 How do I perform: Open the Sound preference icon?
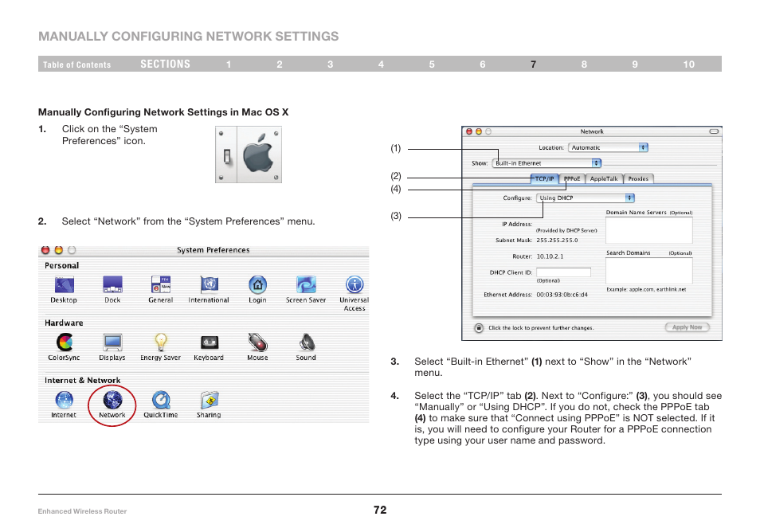[x=307, y=342]
